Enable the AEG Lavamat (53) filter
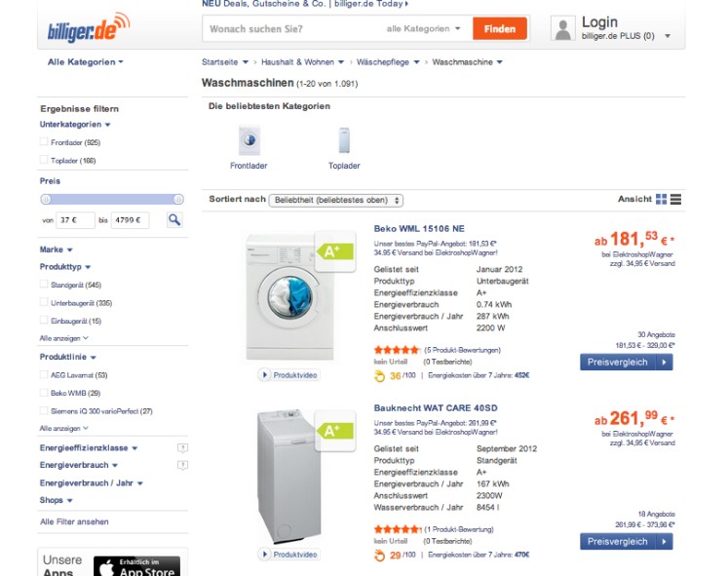This screenshot has width=728, height=576. coord(44,374)
